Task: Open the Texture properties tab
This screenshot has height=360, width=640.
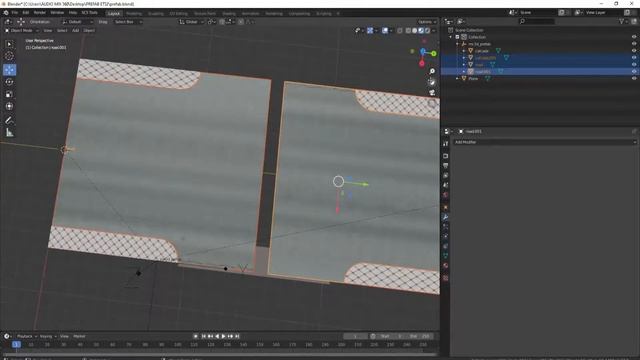Action: [446, 278]
